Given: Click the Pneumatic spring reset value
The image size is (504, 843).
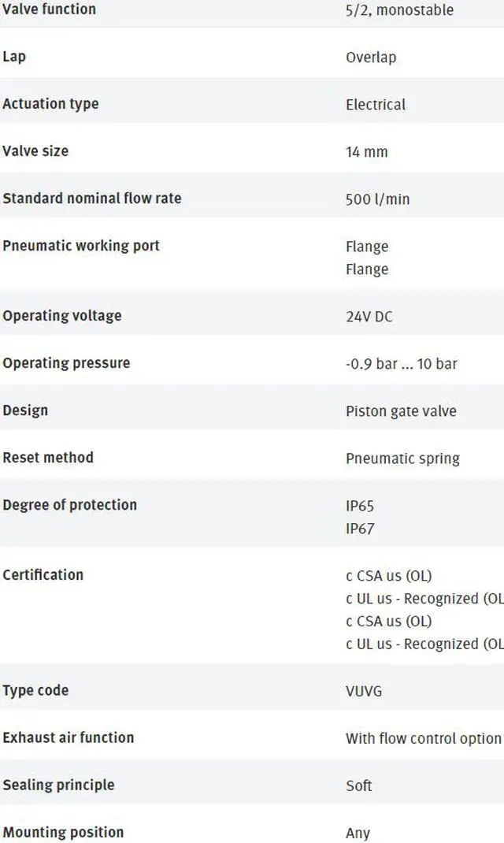Looking at the screenshot, I should coord(402,459).
